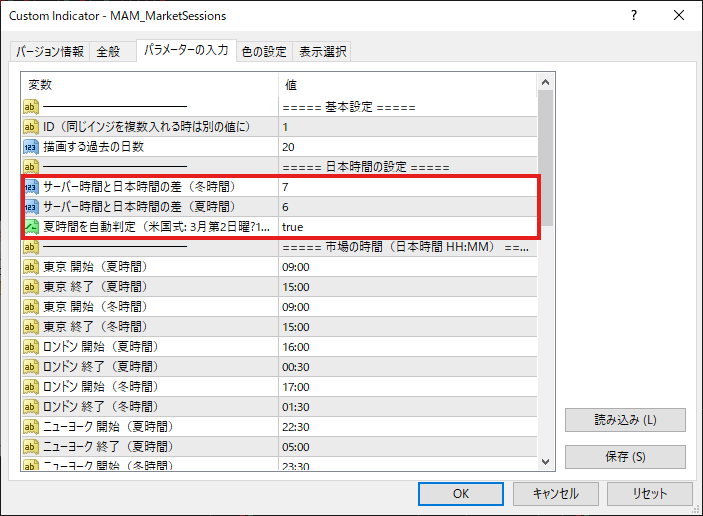703x516 pixels.
Task: Click the リセット button
Action: [650, 494]
